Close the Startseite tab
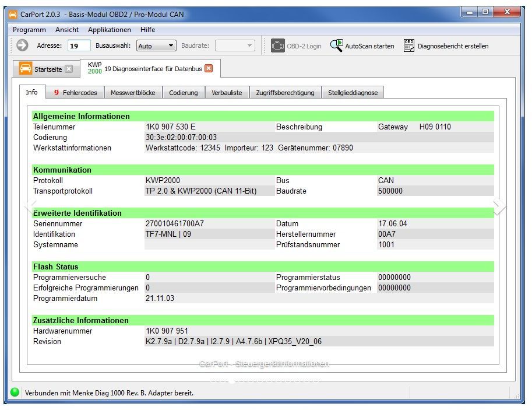Viewport: 532px width, 410px height. (x=69, y=69)
